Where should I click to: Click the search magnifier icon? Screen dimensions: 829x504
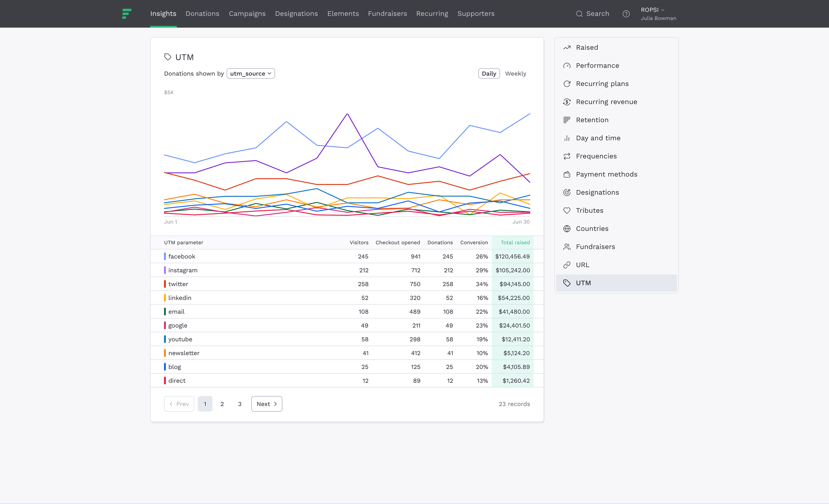click(579, 14)
